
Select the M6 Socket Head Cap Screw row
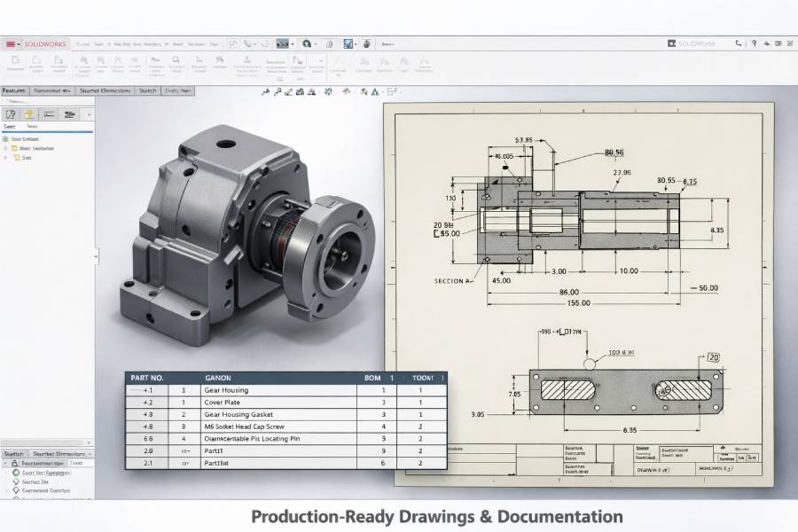pos(286,426)
